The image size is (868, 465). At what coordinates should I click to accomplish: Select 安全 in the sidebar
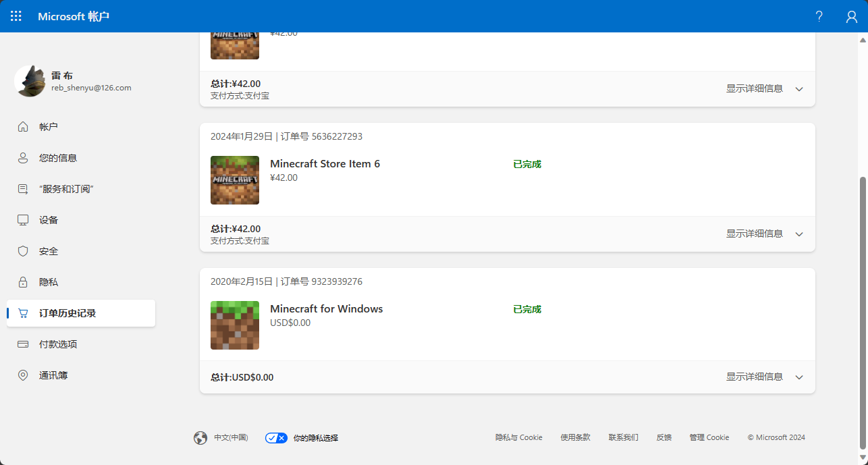[81, 251]
